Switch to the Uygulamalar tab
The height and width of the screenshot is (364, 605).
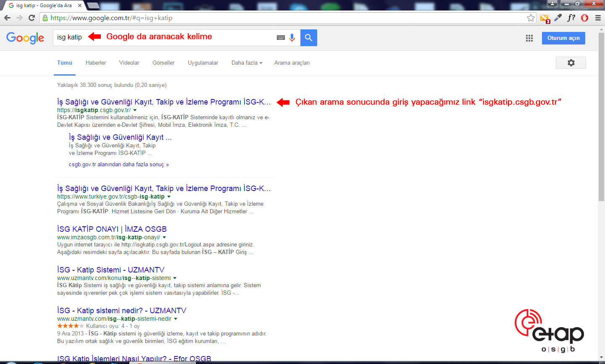pos(203,63)
